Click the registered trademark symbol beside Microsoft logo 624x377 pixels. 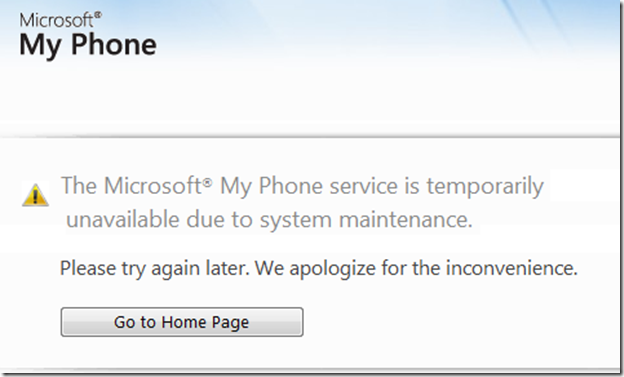click(x=98, y=15)
